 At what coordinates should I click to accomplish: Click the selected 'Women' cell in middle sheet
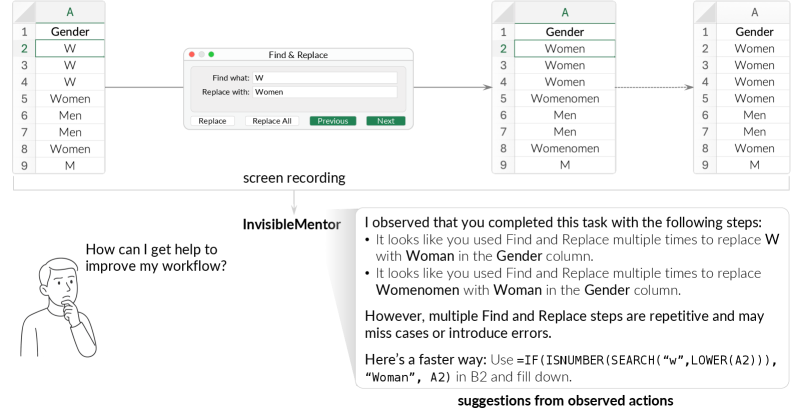coord(565,49)
